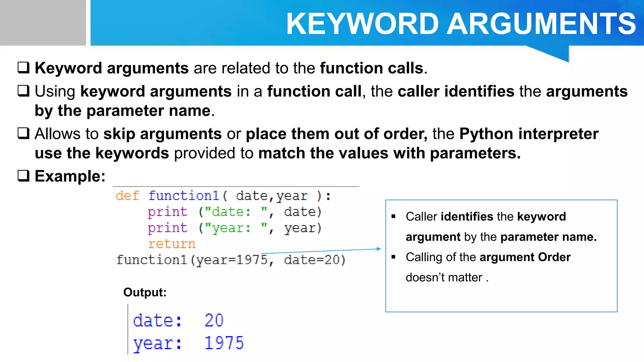
Task: Click the year: 1975 output line
Action: pos(188,343)
